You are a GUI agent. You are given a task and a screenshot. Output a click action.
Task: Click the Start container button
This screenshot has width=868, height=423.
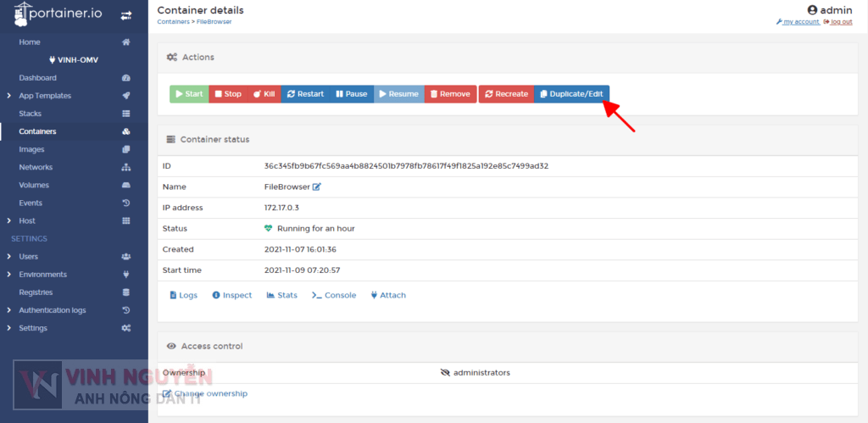pyautogui.click(x=189, y=94)
